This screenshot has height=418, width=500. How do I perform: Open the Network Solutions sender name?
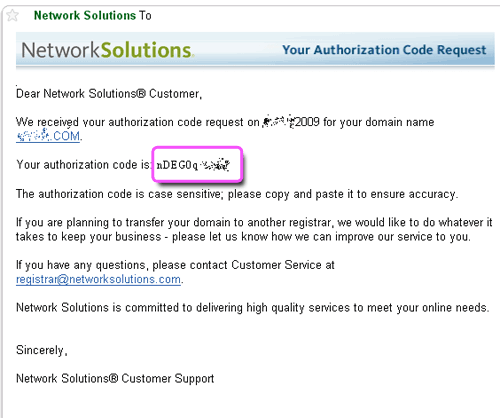85,15
